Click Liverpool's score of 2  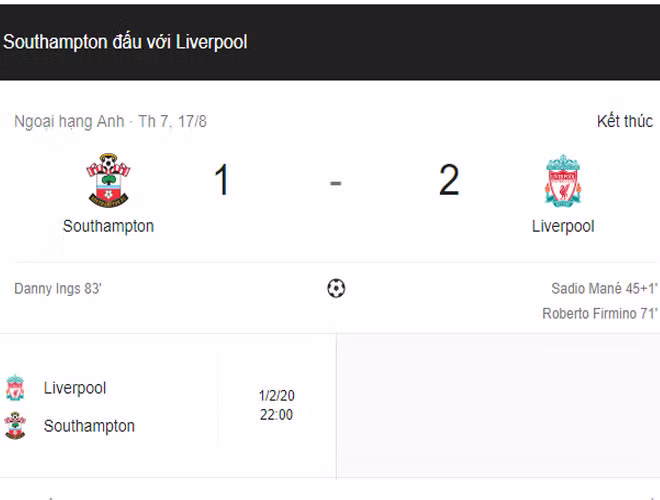click(449, 181)
